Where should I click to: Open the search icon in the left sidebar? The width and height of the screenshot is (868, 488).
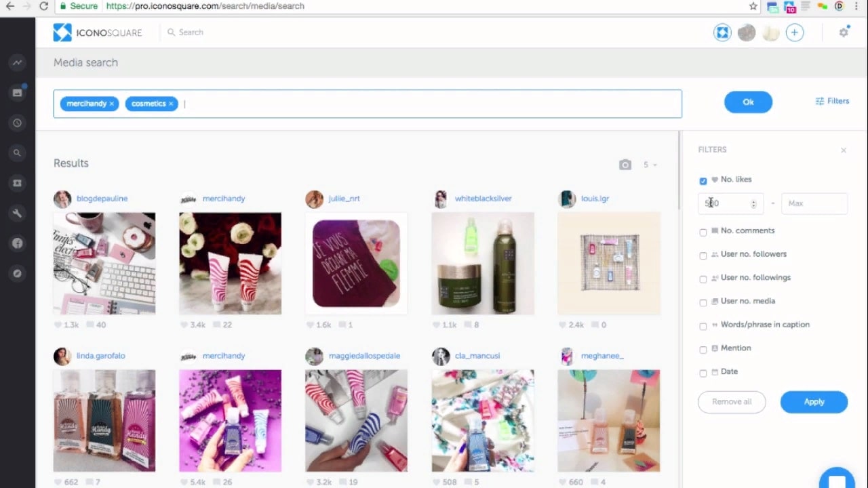click(17, 152)
